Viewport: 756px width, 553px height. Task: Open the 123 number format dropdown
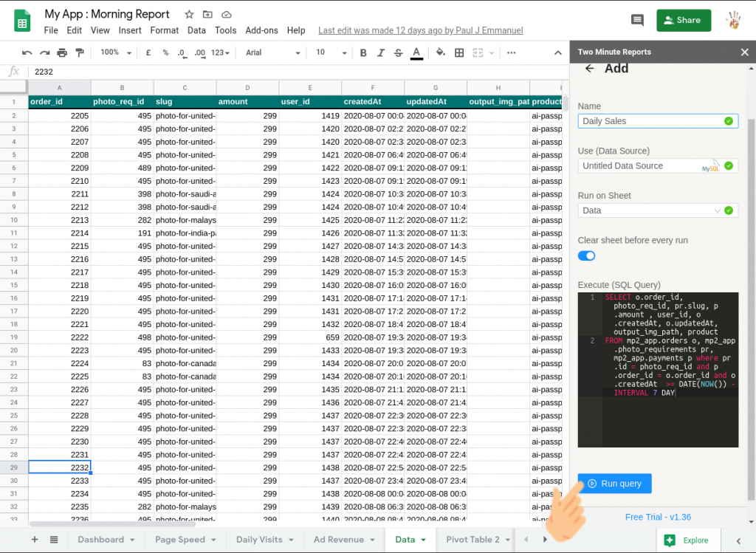[220, 52]
